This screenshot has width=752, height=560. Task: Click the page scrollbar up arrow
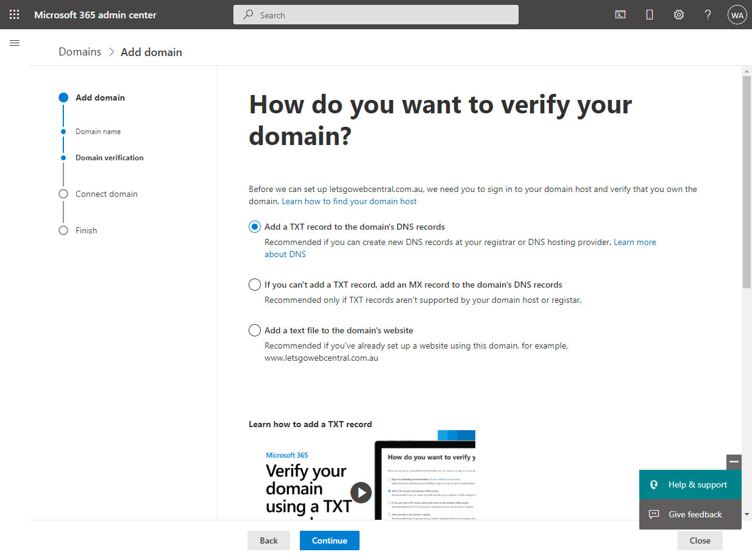point(747,71)
